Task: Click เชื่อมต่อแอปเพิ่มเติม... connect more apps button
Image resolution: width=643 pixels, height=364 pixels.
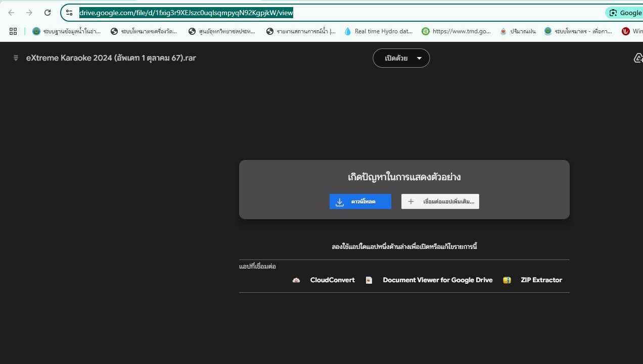Action: pos(440,201)
